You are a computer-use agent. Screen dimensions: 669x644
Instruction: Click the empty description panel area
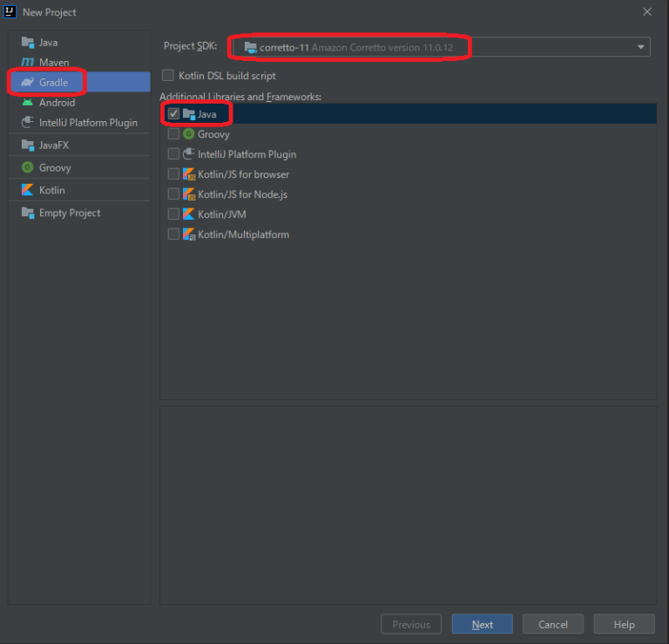(408, 504)
